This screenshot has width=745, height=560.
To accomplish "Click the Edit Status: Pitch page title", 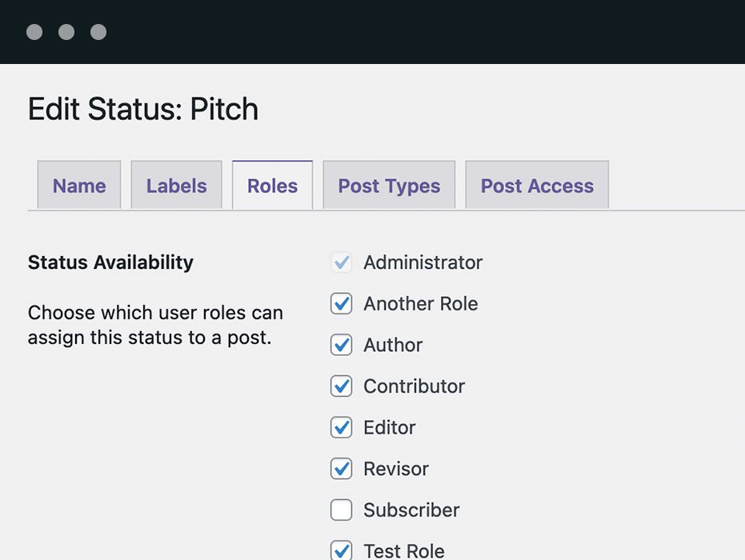I will click(143, 109).
